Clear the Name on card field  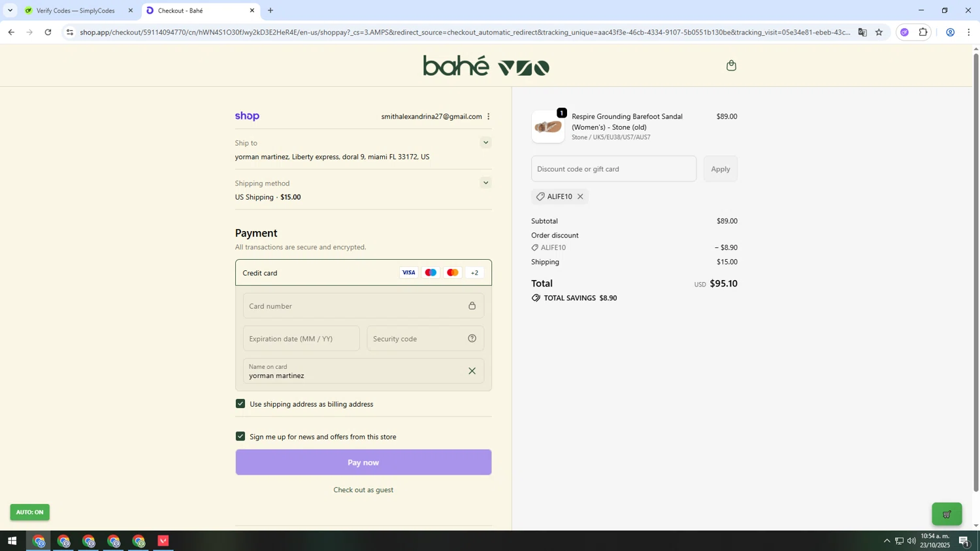(x=472, y=371)
